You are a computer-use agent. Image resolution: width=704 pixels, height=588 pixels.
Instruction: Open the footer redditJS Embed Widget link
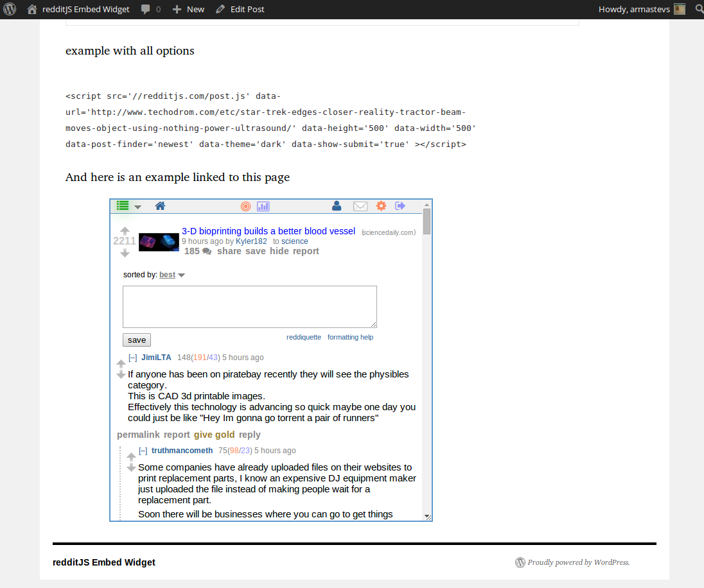(x=103, y=562)
